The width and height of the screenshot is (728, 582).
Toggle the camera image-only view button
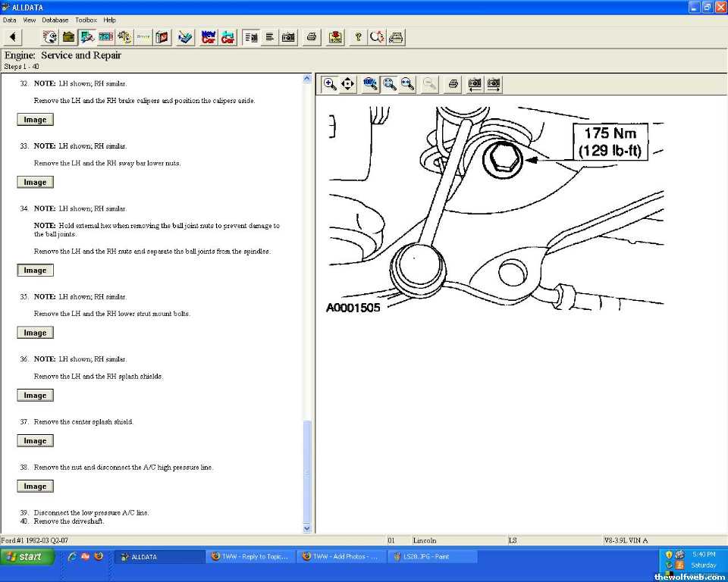[288, 36]
